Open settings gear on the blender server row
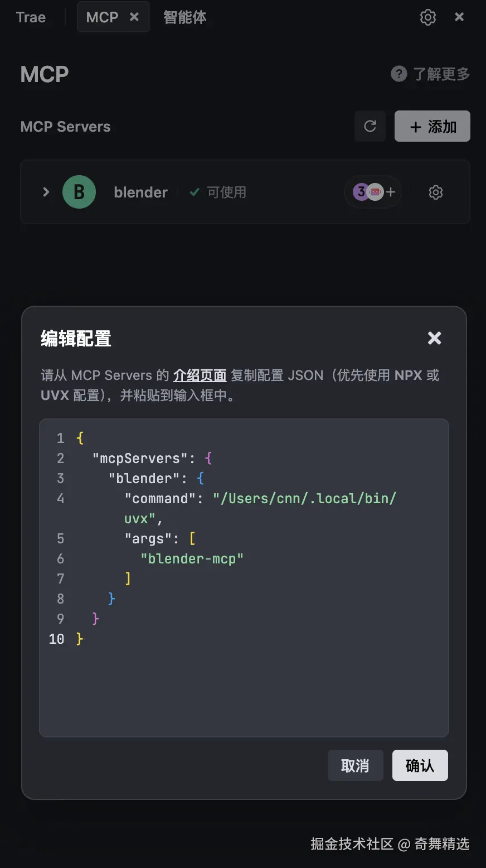Viewport: 486px width, 868px height. coord(435,192)
